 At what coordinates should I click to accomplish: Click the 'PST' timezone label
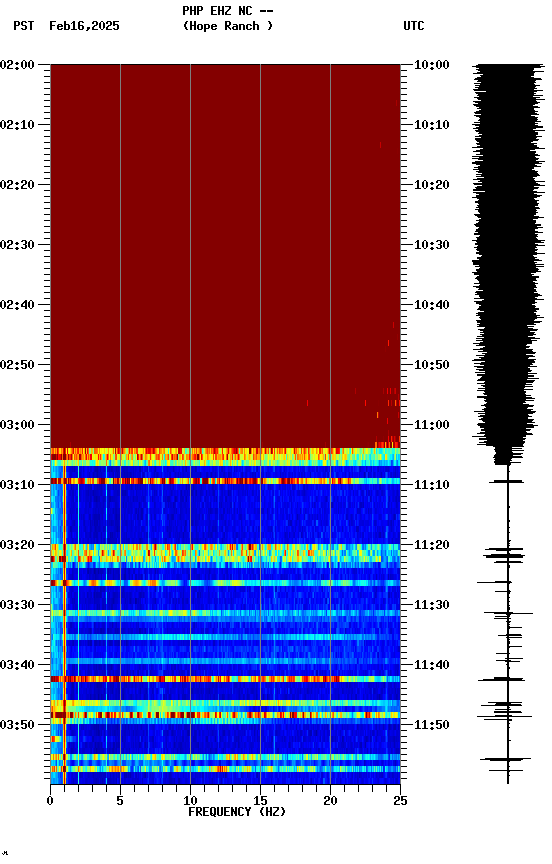click(24, 26)
